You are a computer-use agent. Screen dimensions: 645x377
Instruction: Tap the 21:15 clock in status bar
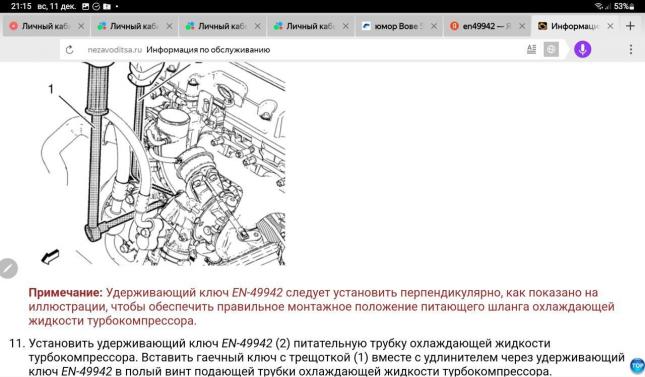(21, 6)
